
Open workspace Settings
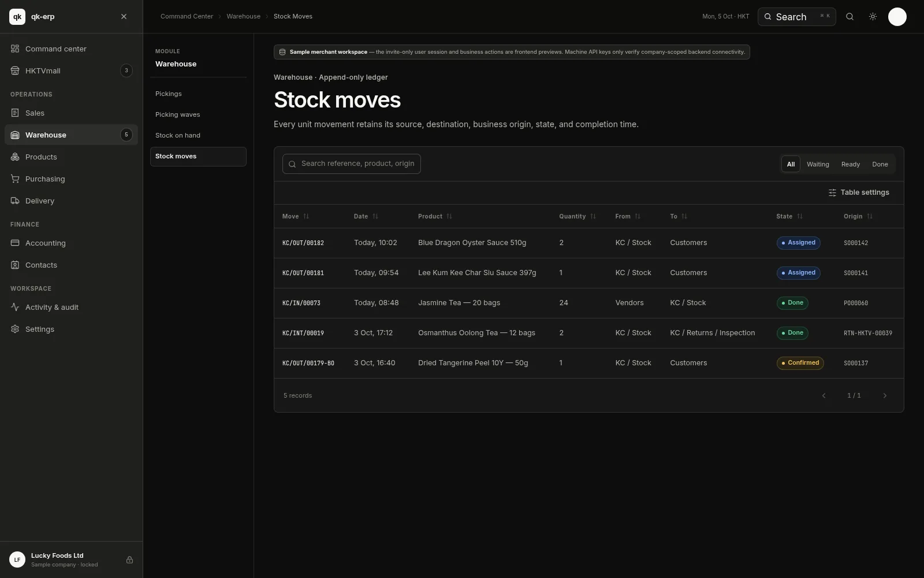[x=71, y=329]
